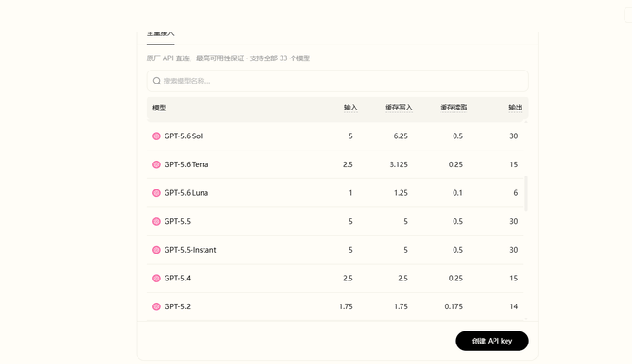Click the 0.1 cache read value for GPT-5.6 Luna

(x=457, y=193)
